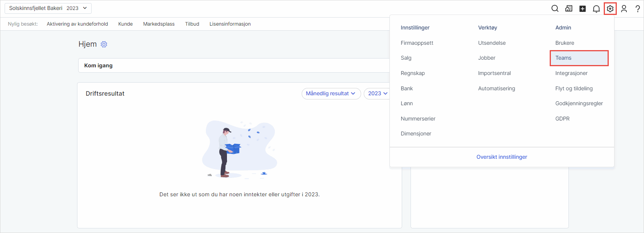
Task: Click the search magnifier icon
Action: [x=555, y=8]
